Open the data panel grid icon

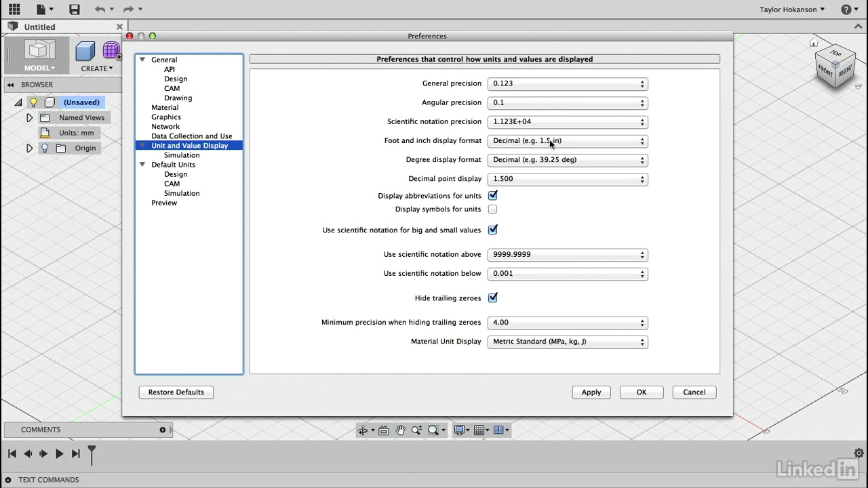(x=14, y=9)
